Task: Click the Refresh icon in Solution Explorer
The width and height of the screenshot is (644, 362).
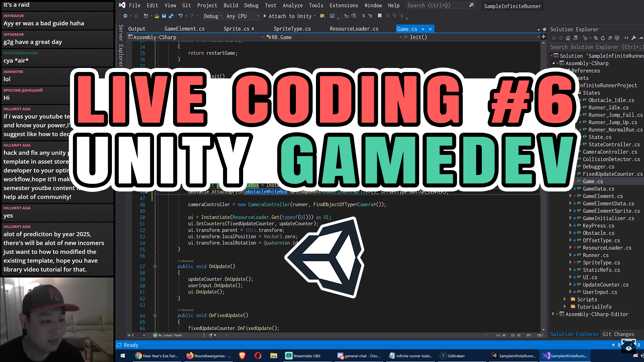Action: (x=603, y=38)
